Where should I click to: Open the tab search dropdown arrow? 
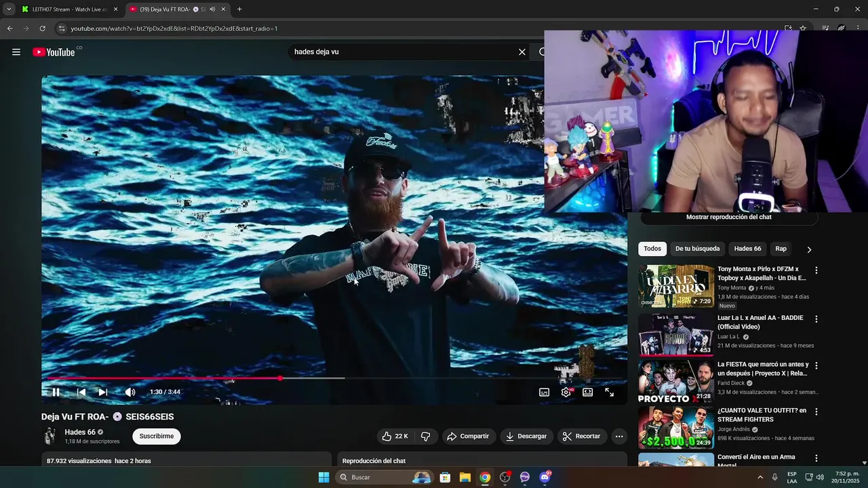click(9, 9)
